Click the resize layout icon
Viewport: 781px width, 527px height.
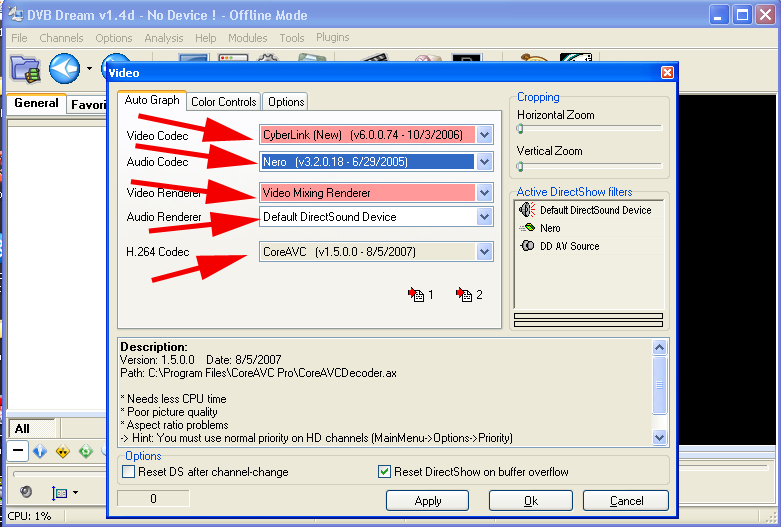[59, 493]
